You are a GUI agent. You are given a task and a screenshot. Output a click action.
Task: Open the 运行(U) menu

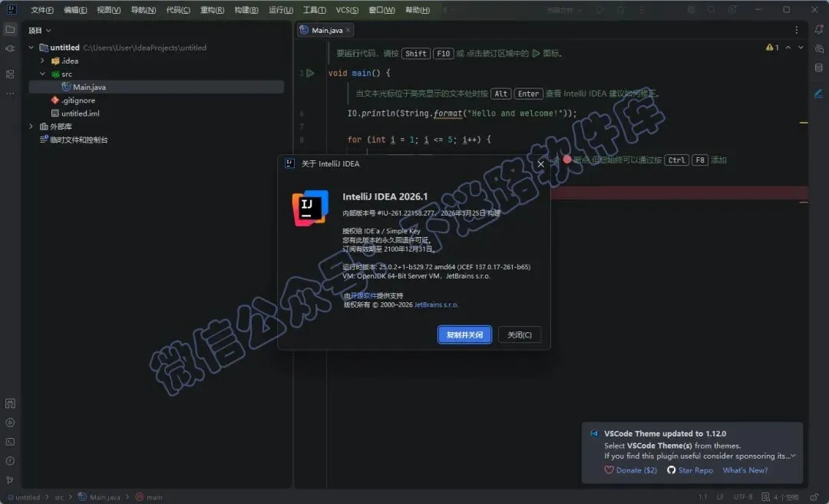[x=281, y=10]
